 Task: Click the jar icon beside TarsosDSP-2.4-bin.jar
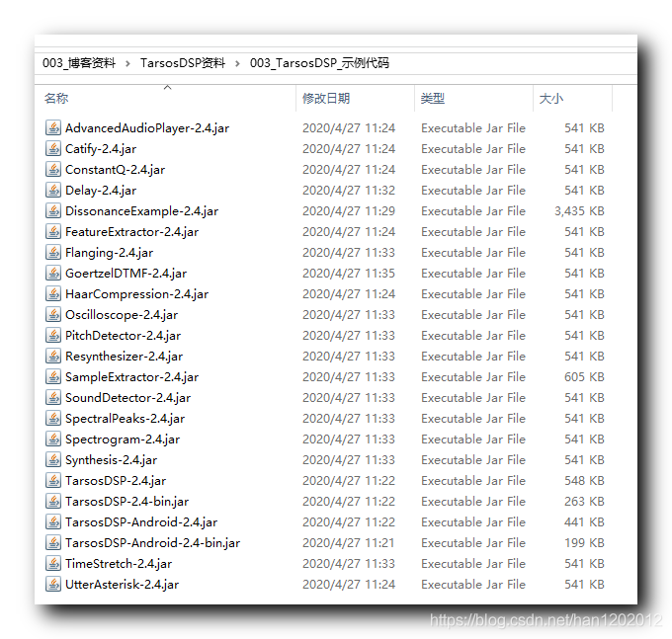tap(53, 501)
